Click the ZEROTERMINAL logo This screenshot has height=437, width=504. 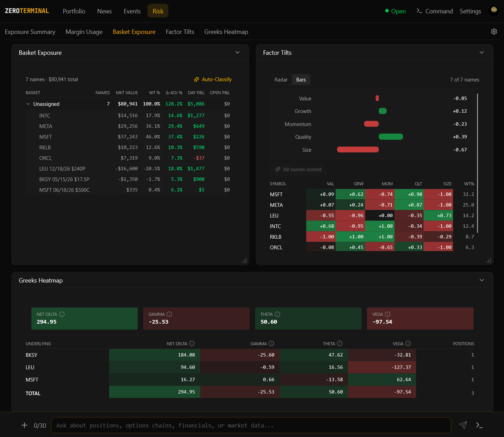click(27, 11)
